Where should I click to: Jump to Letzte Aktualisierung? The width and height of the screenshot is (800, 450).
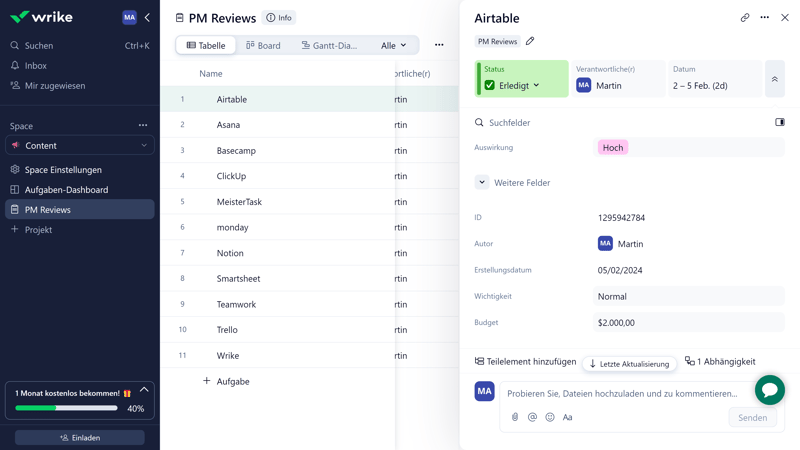(x=630, y=364)
